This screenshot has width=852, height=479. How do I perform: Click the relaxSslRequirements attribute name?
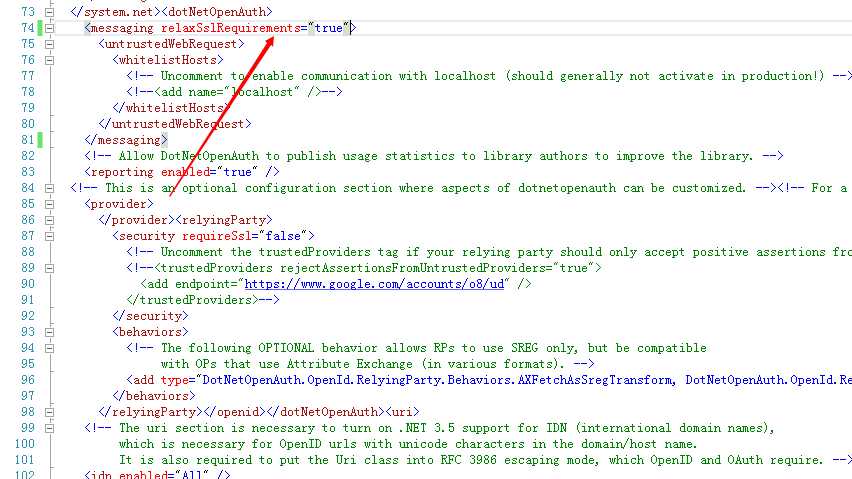(x=230, y=28)
